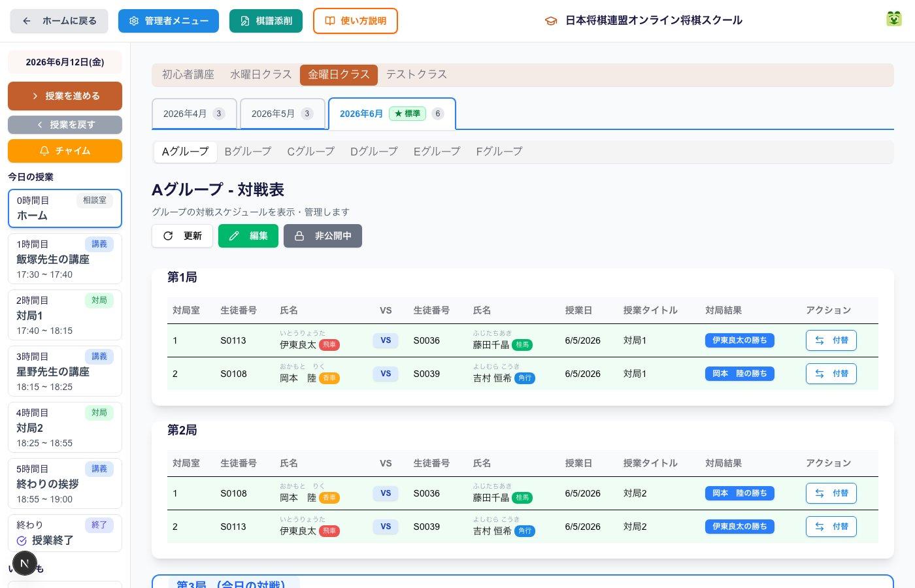Click 岡本 陸の勝ち result in 第1局
This screenshot has width=915, height=588.
740,374
